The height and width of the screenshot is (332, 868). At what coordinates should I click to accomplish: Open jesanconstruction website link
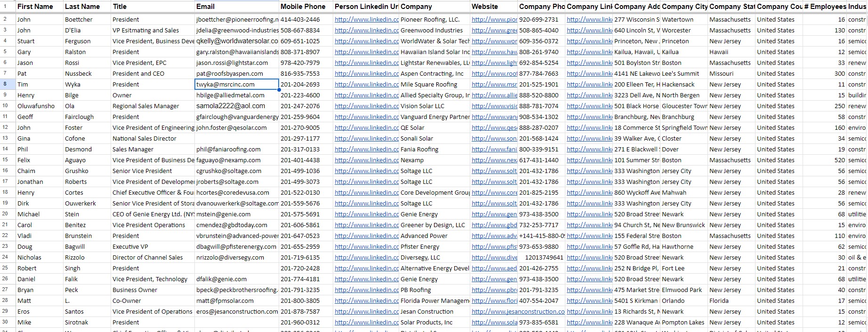coord(518,311)
